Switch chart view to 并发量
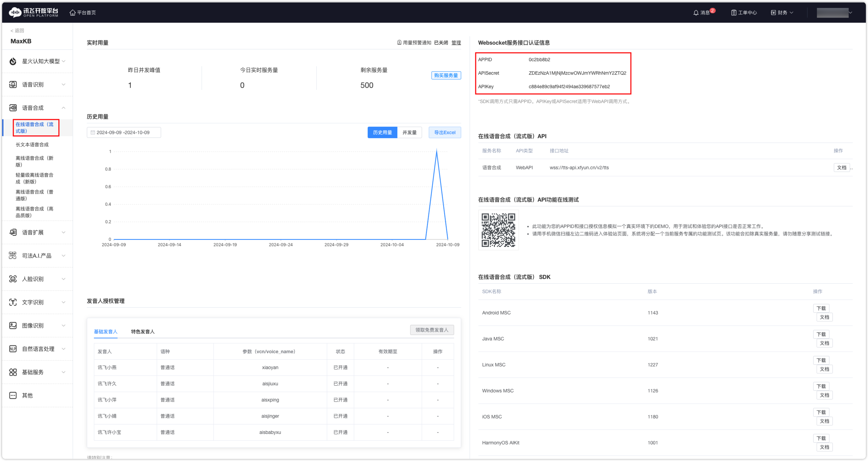 coord(409,132)
